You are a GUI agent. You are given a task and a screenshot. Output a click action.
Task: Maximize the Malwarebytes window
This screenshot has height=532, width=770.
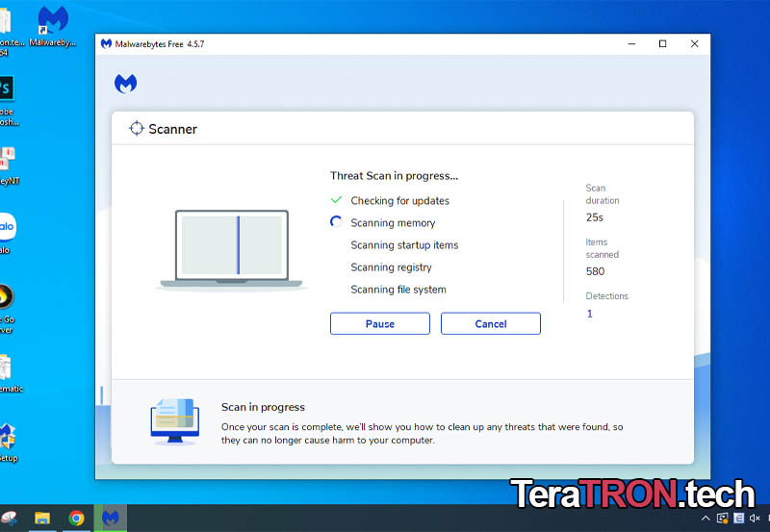tap(662, 43)
